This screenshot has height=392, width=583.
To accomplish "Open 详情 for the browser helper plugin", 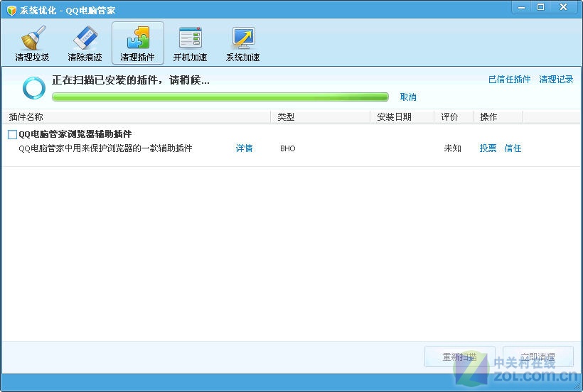I will coord(245,148).
